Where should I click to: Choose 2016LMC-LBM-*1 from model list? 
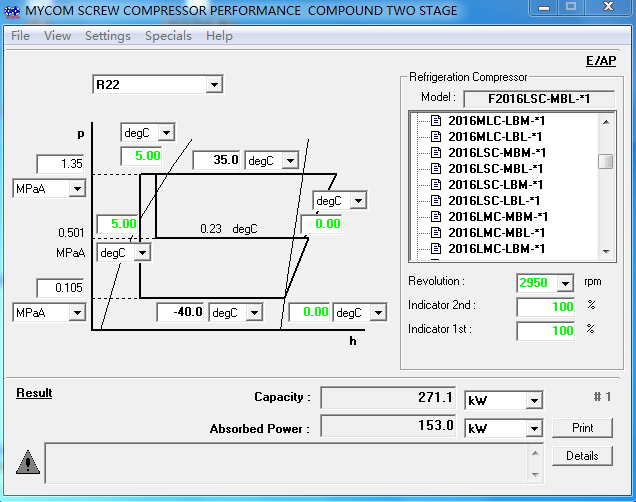coord(495,249)
